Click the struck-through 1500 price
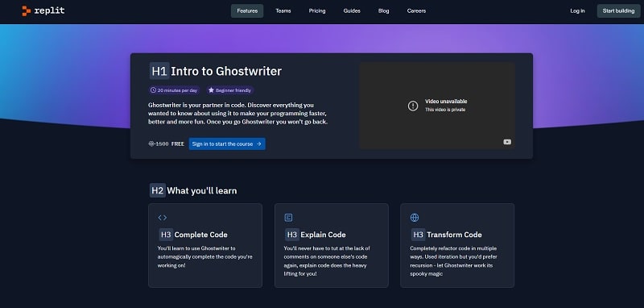644x308 pixels. 162,144
